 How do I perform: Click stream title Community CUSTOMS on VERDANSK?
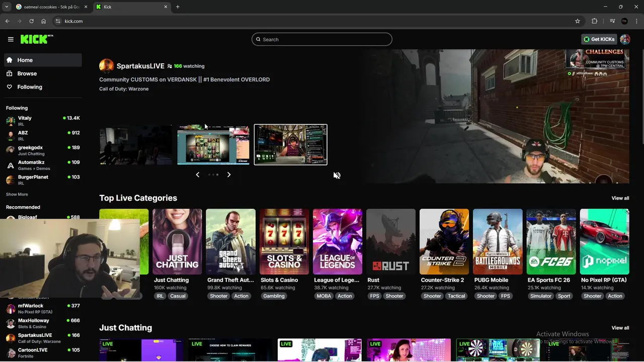[x=184, y=79]
